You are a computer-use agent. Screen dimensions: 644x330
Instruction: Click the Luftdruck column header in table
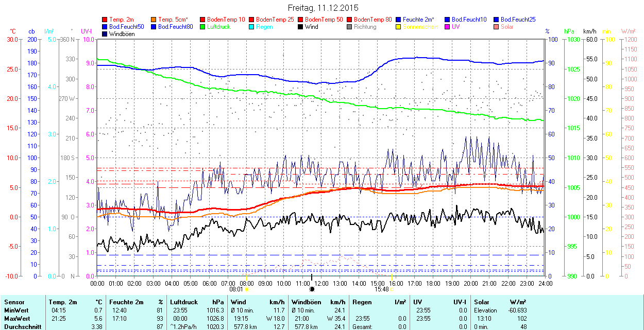184,302
